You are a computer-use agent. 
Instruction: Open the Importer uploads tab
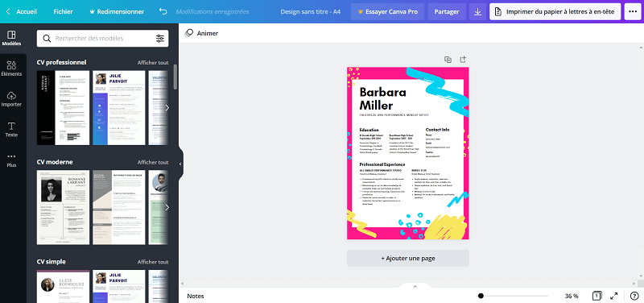pos(11,99)
